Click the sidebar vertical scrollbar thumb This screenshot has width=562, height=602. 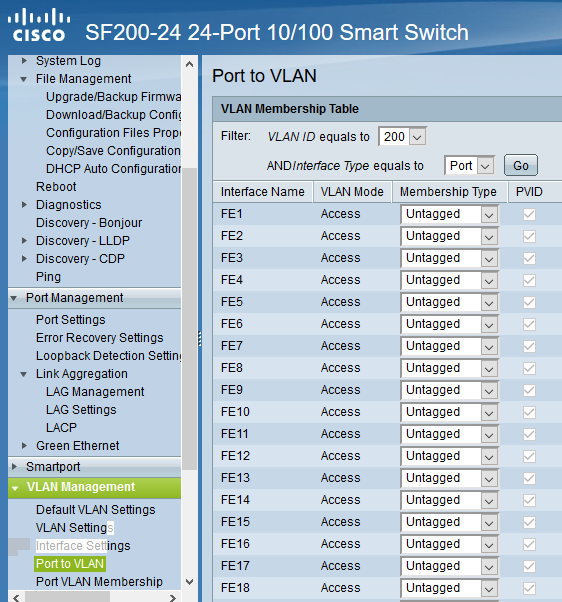tap(189, 319)
